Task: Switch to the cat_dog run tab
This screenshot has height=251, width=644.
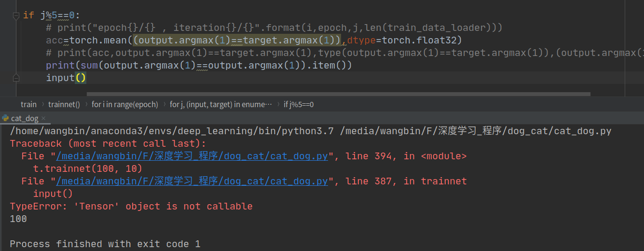Action: [x=25, y=118]
